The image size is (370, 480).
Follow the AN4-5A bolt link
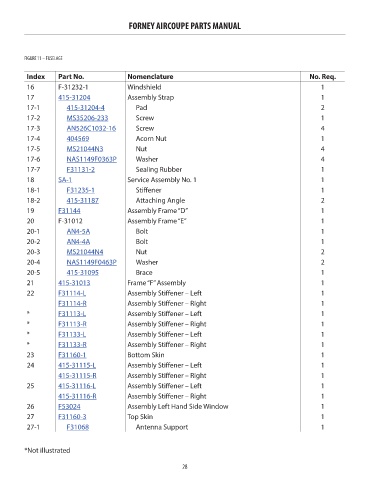point(78,231)
